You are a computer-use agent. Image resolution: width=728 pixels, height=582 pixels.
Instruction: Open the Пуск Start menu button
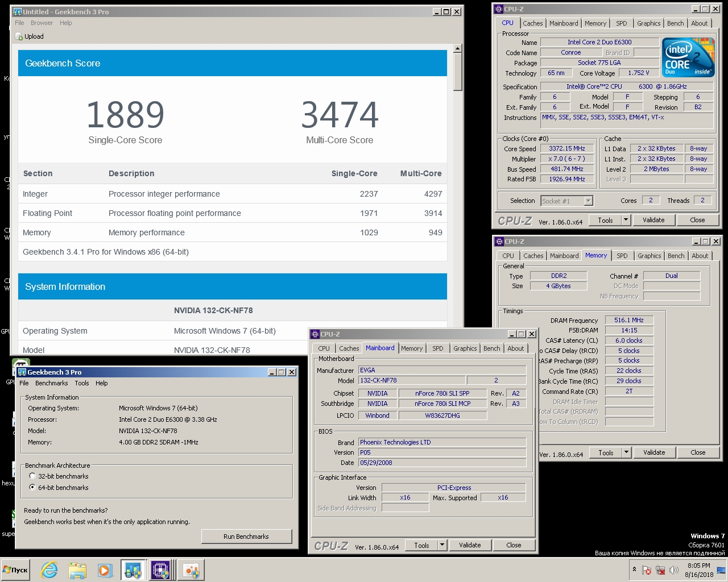coord(15,569)
